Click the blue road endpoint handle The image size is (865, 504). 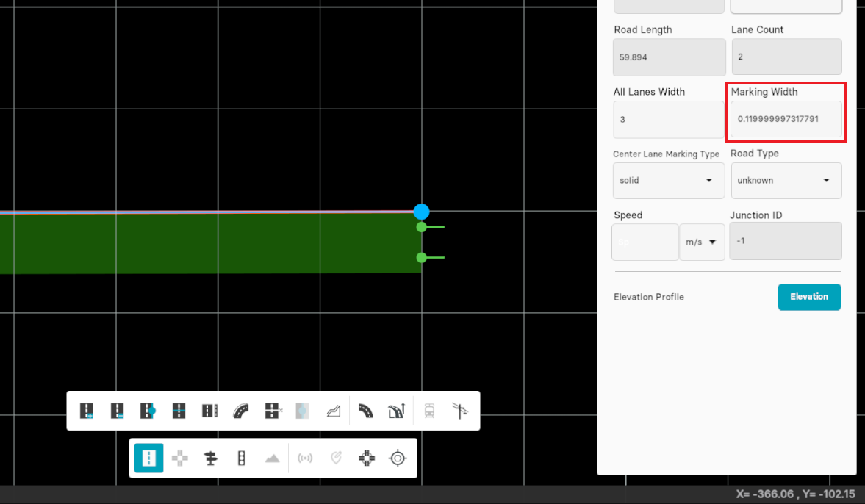point(421,212)
